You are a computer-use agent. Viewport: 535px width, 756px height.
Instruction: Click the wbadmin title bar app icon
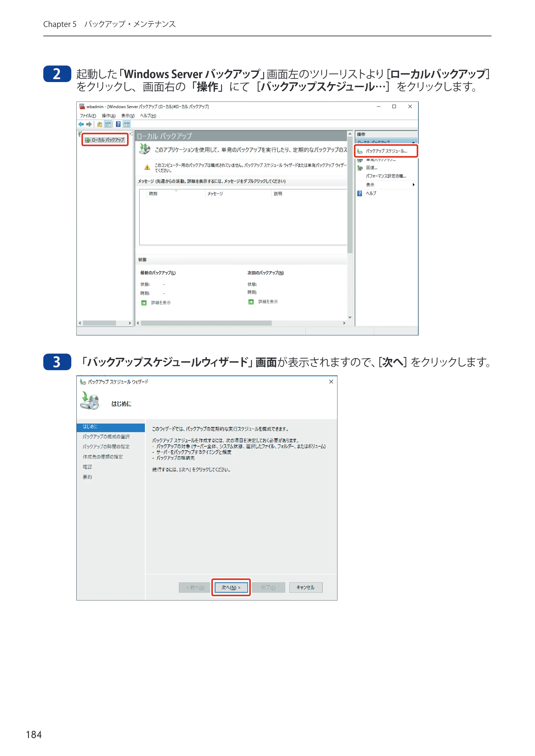(x=82, y=106)
